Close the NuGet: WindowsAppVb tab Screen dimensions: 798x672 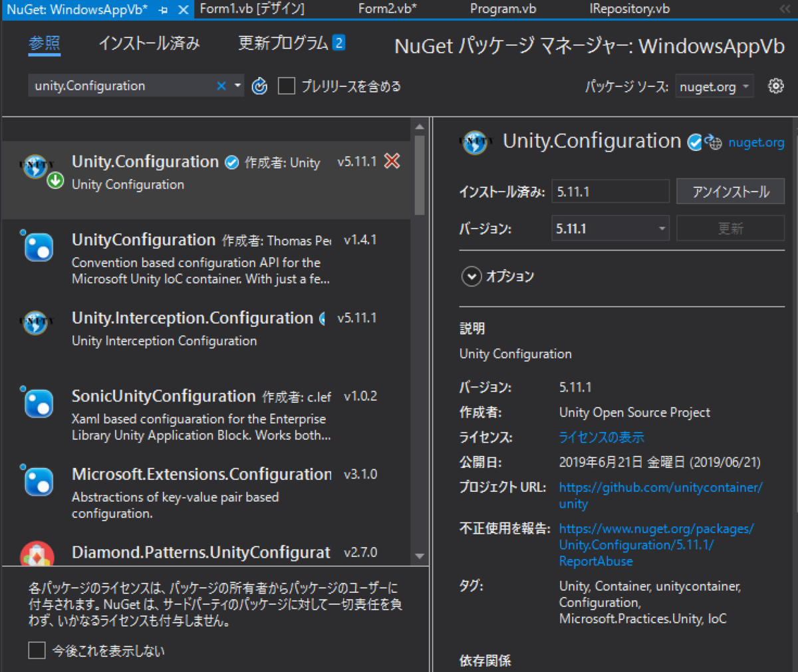click(184, 9)
